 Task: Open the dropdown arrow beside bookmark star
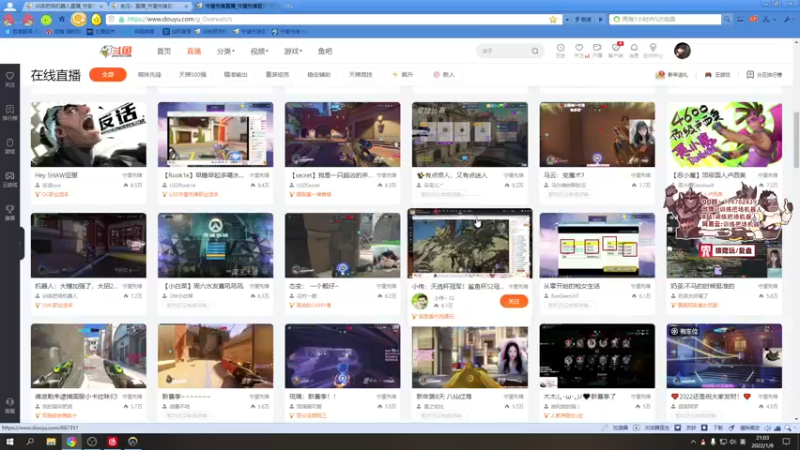(567, 19)
